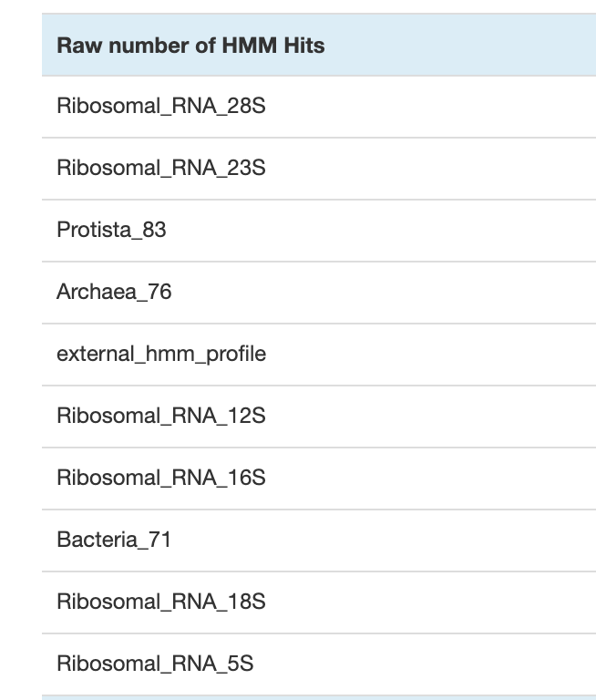
Task: Click the Bacteria_71 entry
Action: click(114, 540)
